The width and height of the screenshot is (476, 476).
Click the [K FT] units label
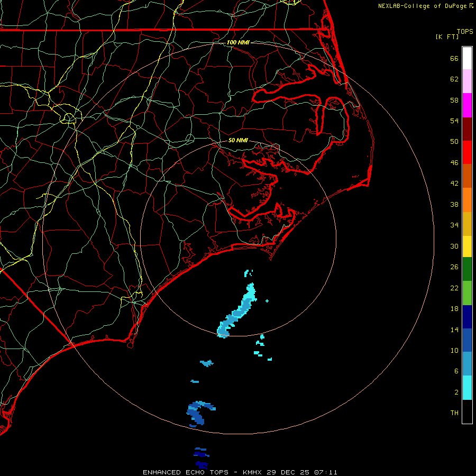point(447,36)
